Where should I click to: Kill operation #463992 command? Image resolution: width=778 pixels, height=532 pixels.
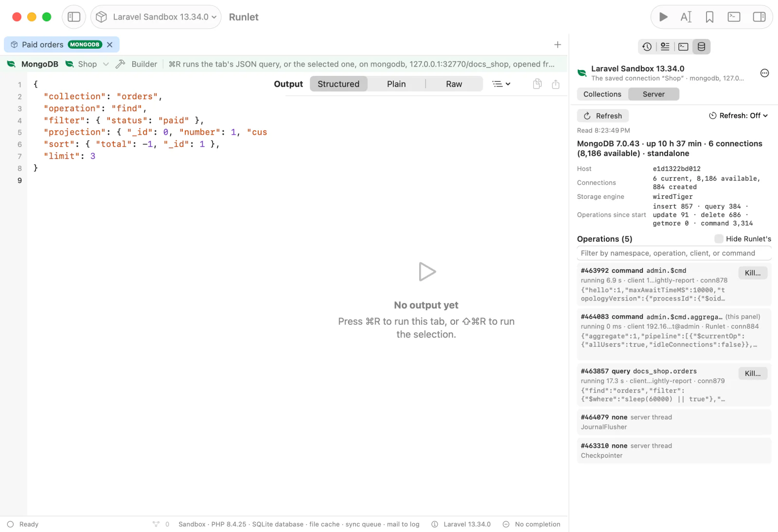753,273
